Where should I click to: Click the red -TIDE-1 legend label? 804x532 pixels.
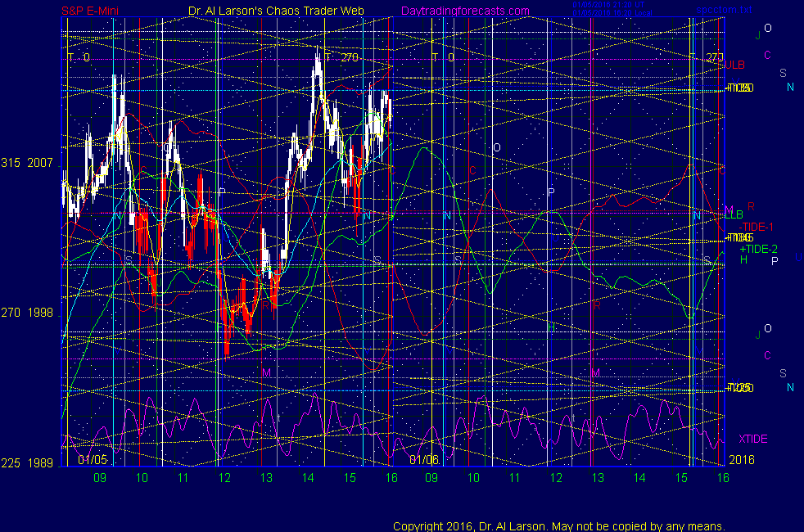pos(756,227)
